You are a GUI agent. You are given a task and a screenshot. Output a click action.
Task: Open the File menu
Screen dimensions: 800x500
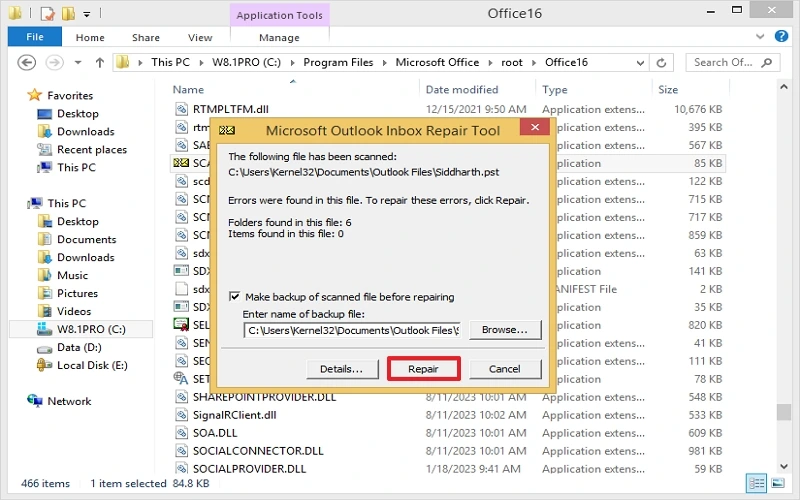[35, 37]
